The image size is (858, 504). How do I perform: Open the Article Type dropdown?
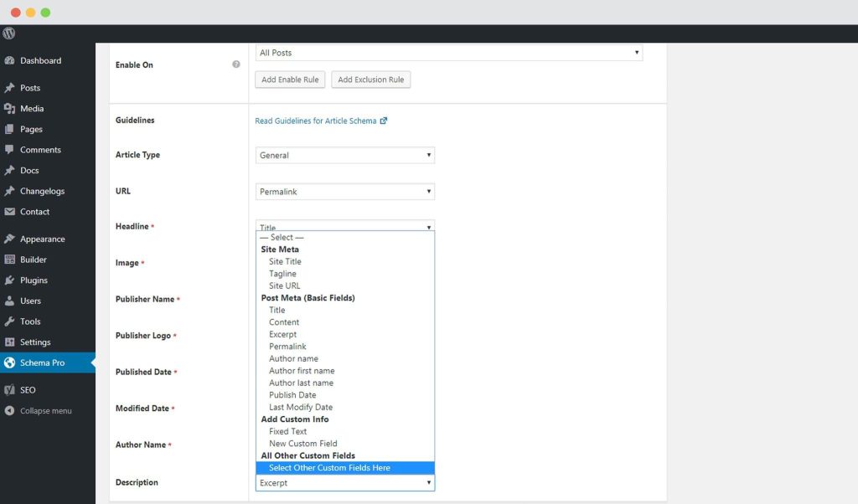344,155
